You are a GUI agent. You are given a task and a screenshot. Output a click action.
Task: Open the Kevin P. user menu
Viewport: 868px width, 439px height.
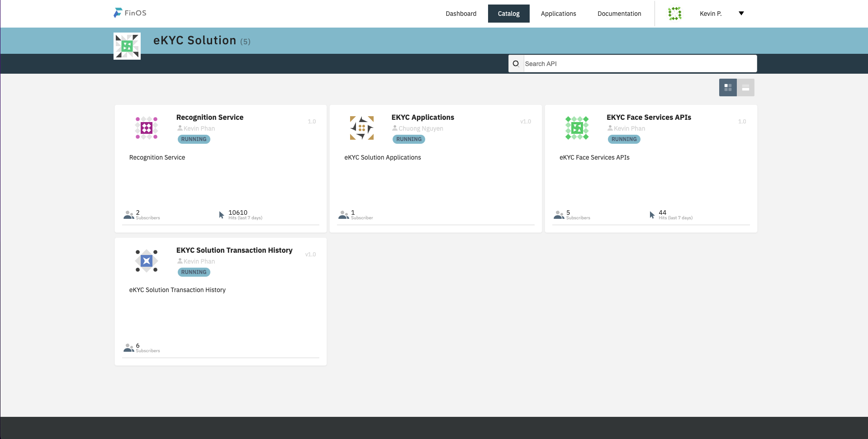click(710, 14)
